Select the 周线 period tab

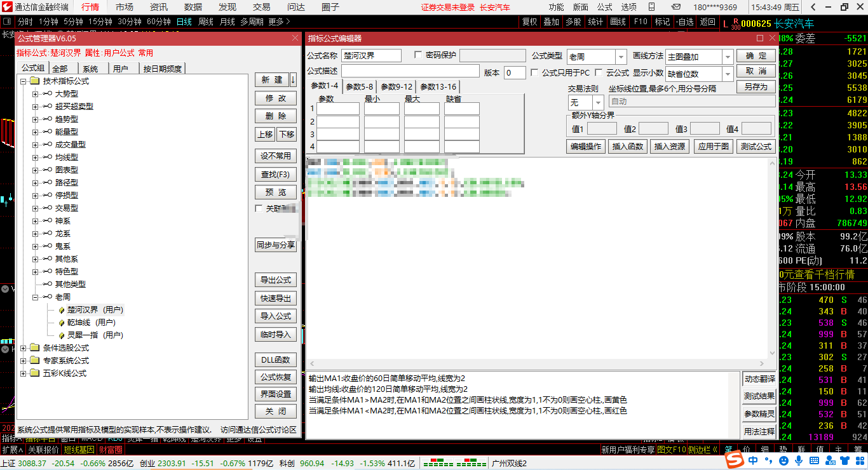[206, 22]
